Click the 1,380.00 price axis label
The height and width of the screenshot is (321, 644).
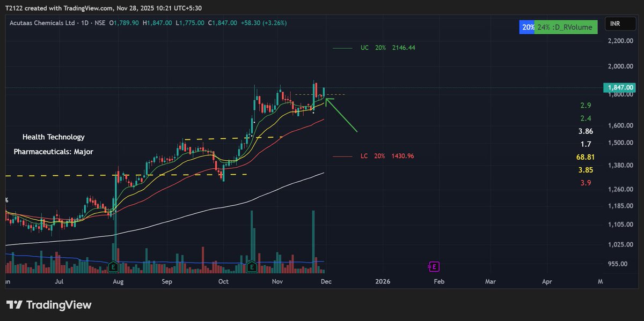tap(621, 166)
